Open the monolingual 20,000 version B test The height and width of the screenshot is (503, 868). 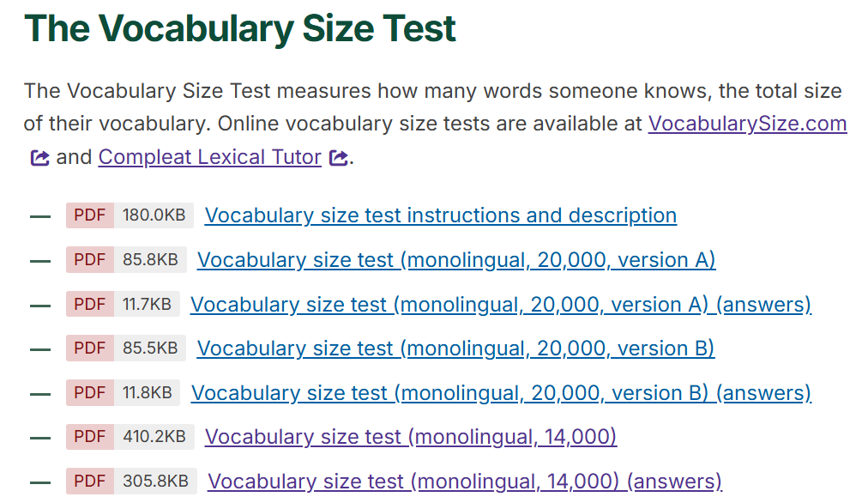click(456, 348)
